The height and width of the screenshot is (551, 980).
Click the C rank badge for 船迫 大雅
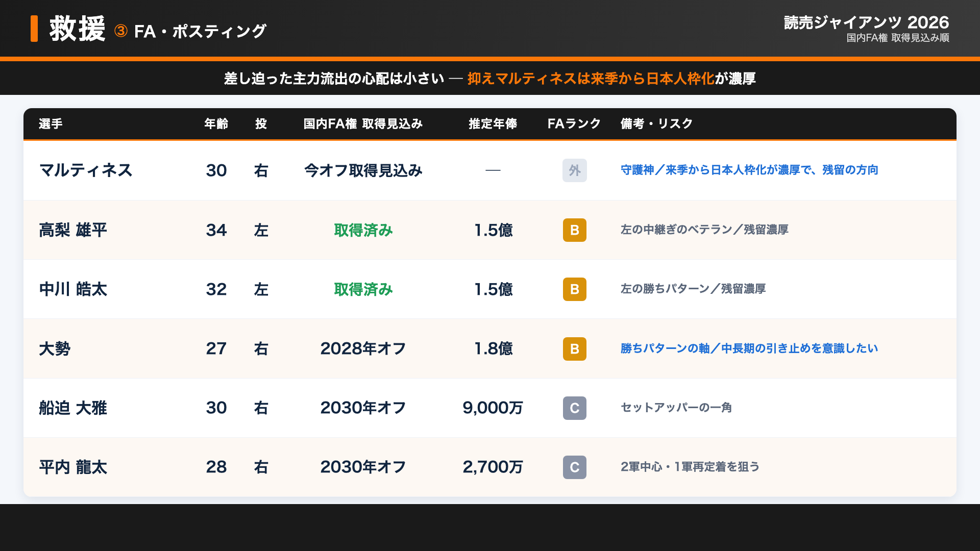[574, 408]
